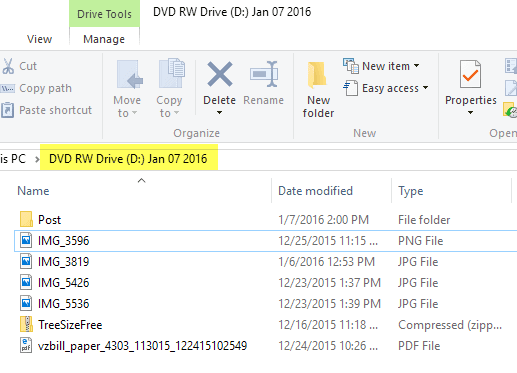The width and height of the screenshot is (517, 373).
Task: Click the Copy path label
Action: point(45,88)
